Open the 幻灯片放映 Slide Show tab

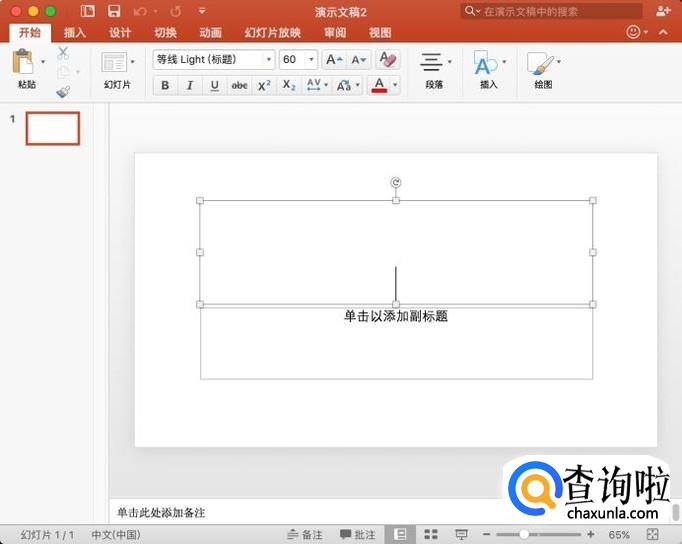tap(272, 33)
